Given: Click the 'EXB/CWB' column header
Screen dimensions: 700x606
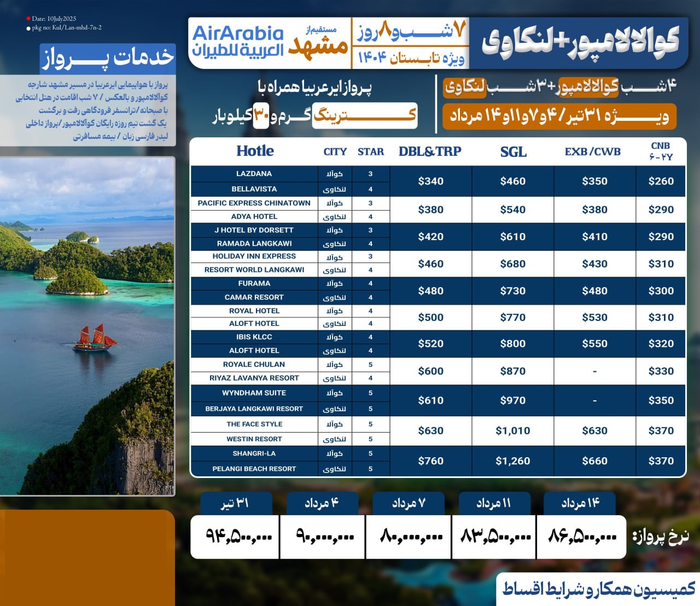Looking at the screenshot, I should [593, 151].
